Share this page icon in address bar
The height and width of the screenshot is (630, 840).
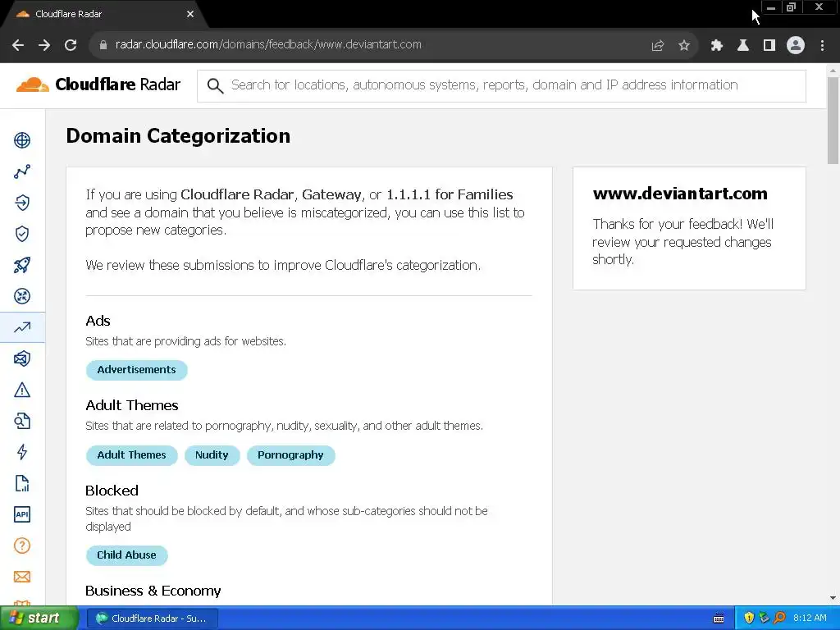point(658,46)
